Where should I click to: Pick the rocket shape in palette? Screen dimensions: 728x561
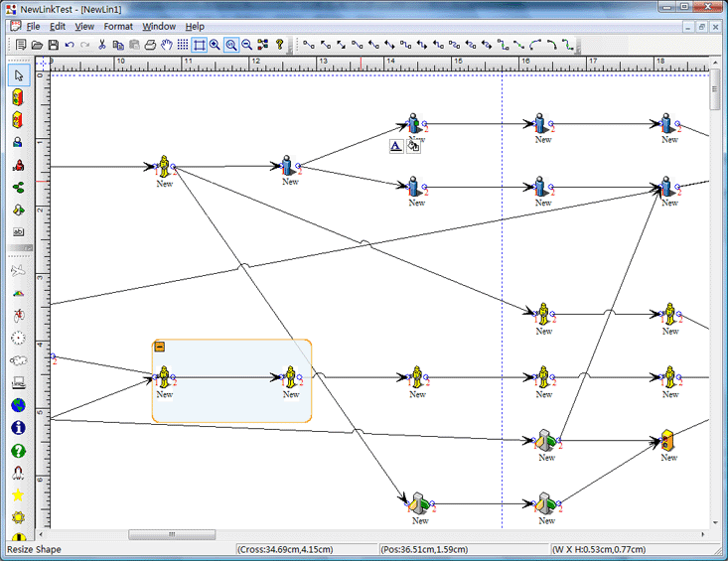[x=18, y=473]
